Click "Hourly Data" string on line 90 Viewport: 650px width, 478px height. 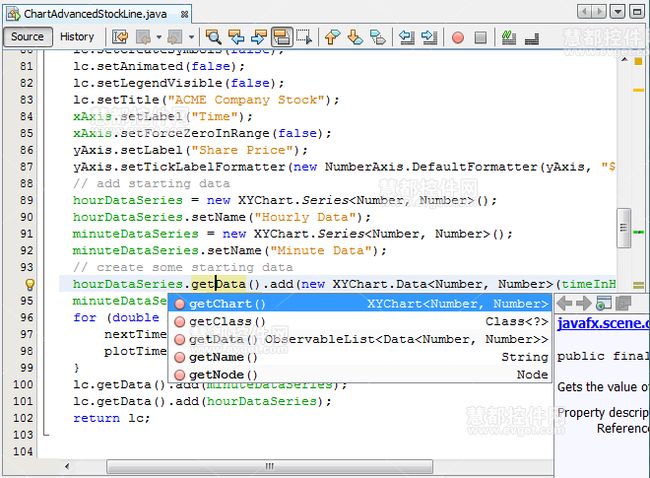(x=306, y=217)
